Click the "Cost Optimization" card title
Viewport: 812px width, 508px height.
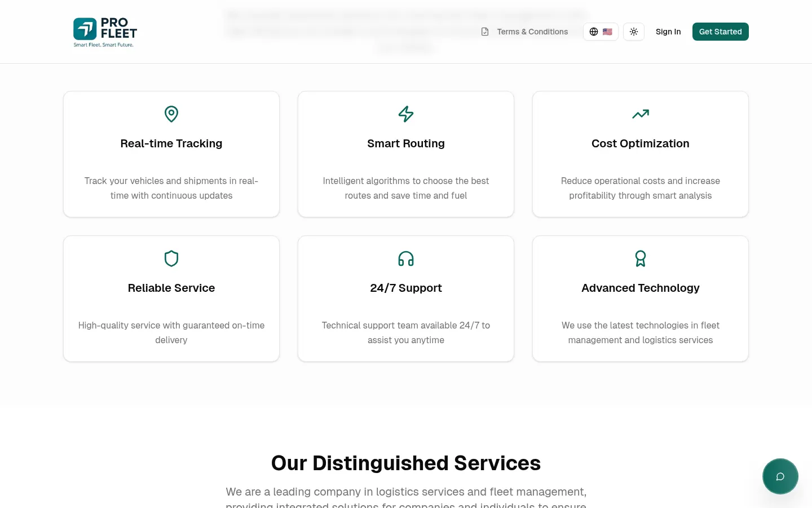641,143
